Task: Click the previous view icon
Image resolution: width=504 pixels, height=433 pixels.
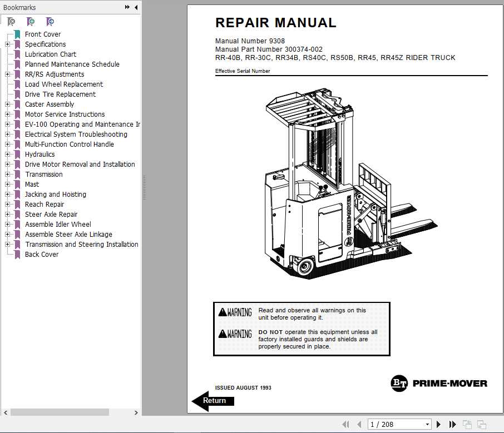Action: click(467, 424)
